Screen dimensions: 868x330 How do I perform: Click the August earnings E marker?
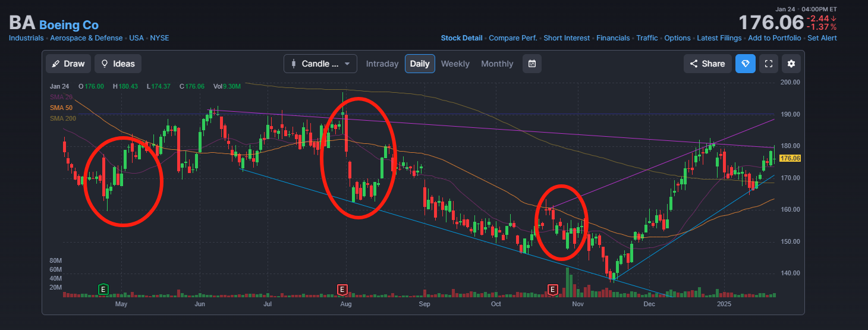coord(342,290)
